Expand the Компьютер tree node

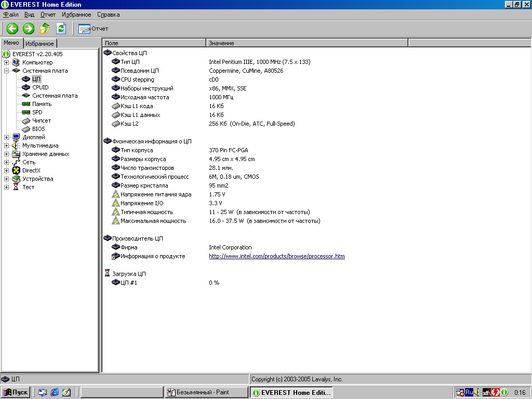pyautogui.click(x=6, y=62)
